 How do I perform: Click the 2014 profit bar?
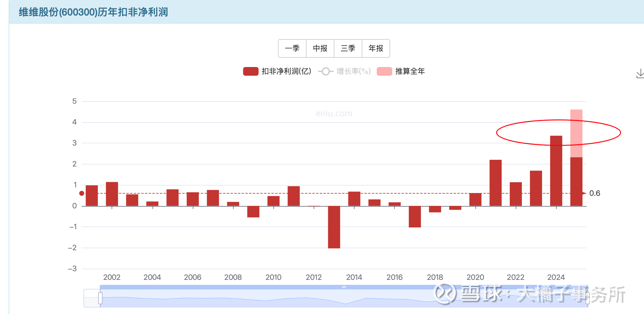[354, 199]
